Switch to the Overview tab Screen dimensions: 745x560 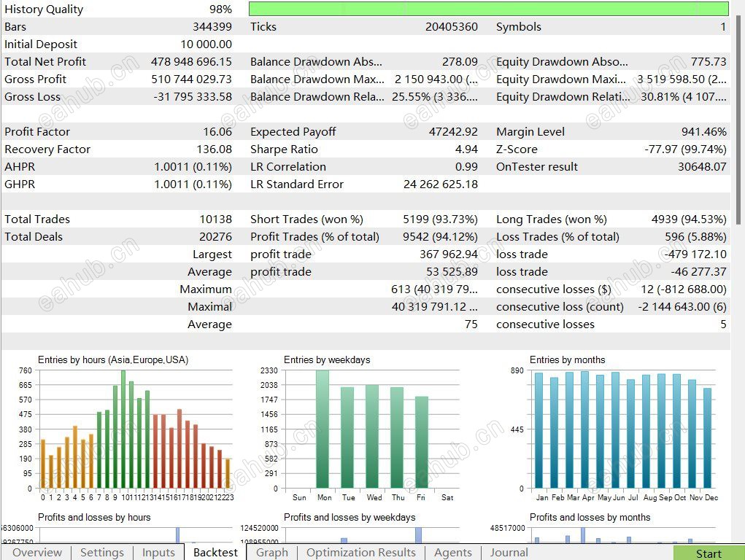coord(37,553)
